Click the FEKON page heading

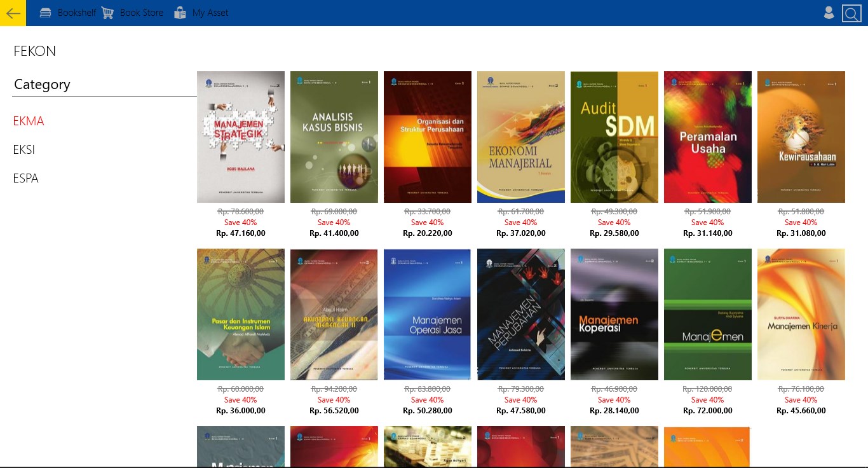coord(35,52)
